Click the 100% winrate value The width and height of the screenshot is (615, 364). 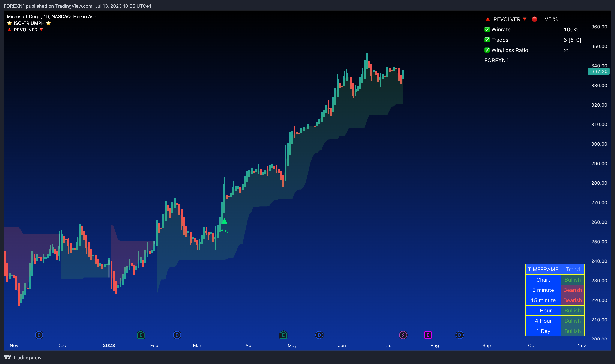tap(571, 30)
